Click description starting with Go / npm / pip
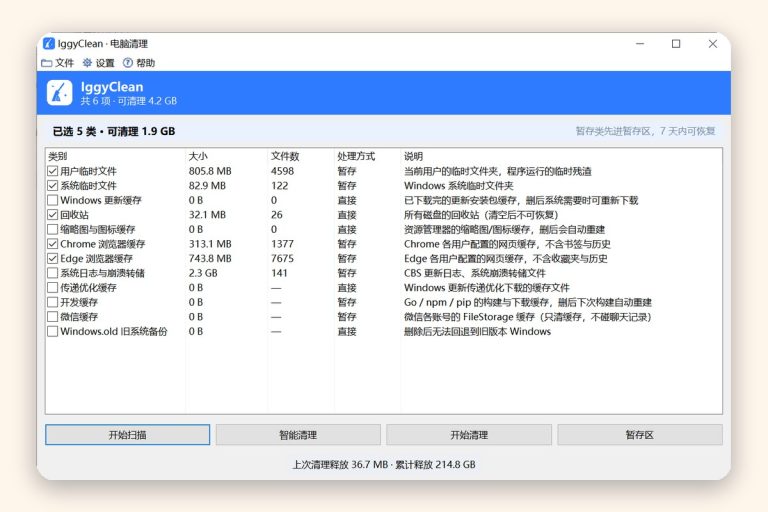The image size is (768, 512). tap(528, 302)
